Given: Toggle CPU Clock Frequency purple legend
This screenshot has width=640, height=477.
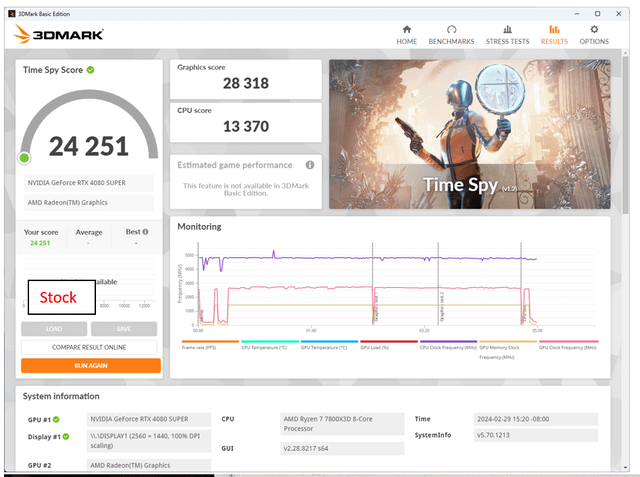Looking at the screenshot, I should coord(448,342).
